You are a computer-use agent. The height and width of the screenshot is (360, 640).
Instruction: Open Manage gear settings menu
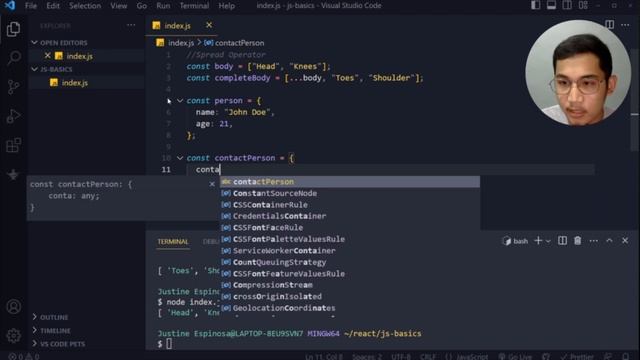click(13, 336)
